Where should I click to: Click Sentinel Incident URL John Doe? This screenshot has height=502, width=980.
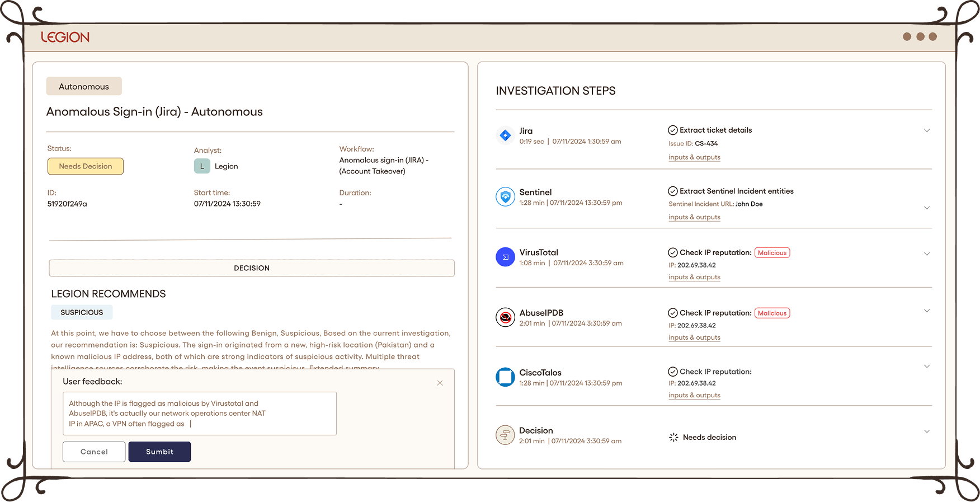coord(715,204)
